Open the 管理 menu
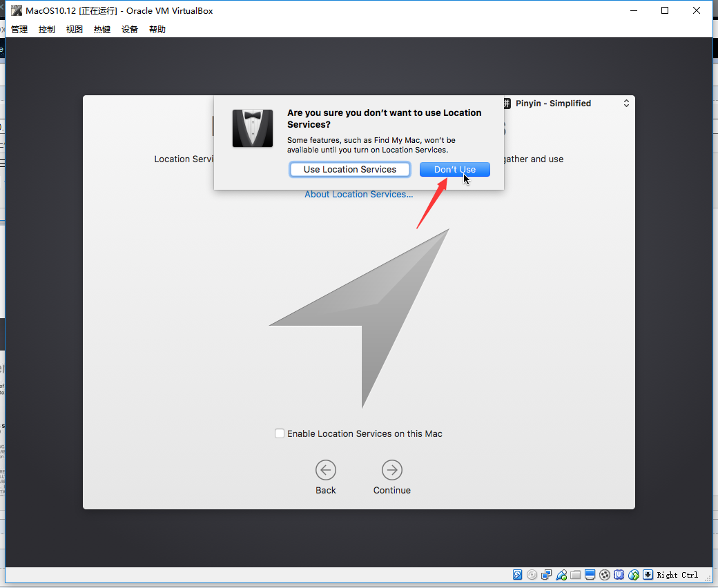This screenshot has width=718, height=588. coord(19,29)
